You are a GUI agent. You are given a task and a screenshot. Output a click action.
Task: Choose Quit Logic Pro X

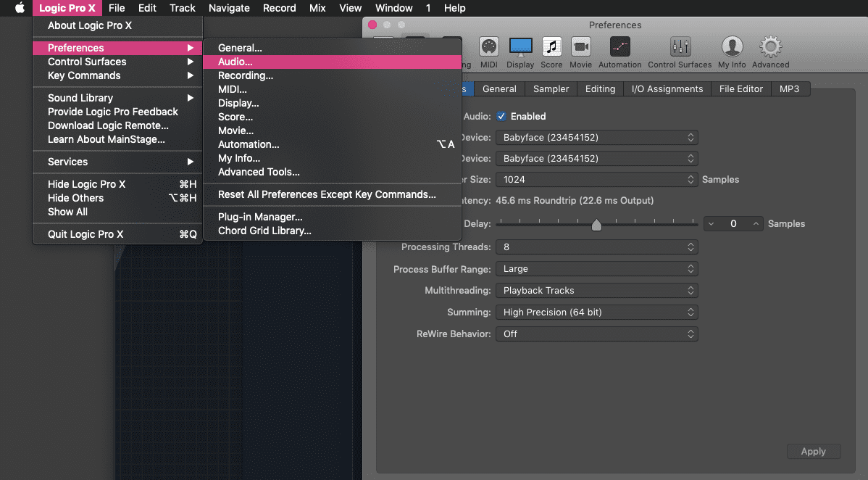(118, 234)
